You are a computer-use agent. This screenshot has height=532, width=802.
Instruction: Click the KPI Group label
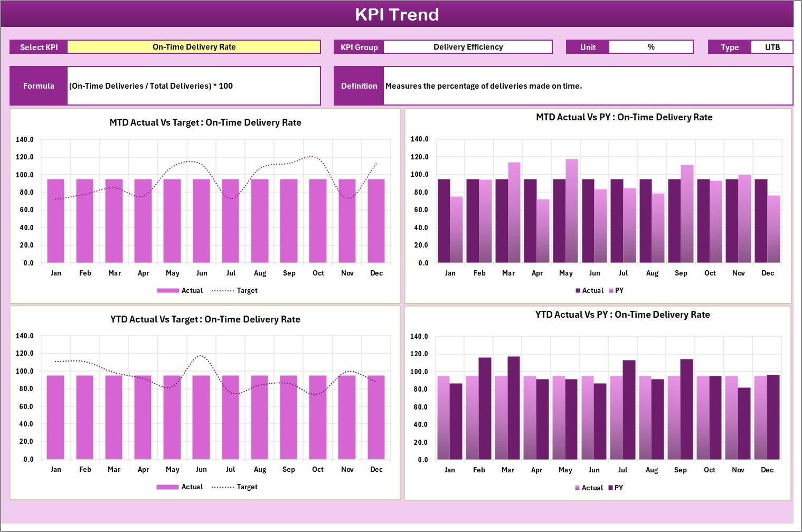(358, 46)
